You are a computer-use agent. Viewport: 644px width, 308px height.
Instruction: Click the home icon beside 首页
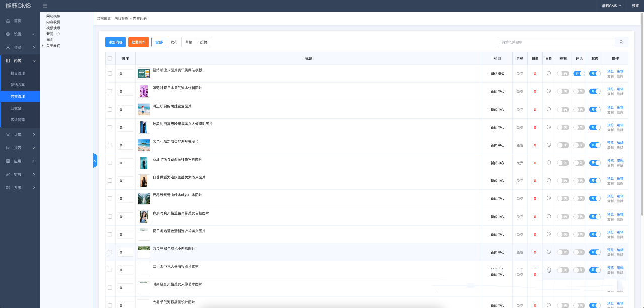pos(8,21)
